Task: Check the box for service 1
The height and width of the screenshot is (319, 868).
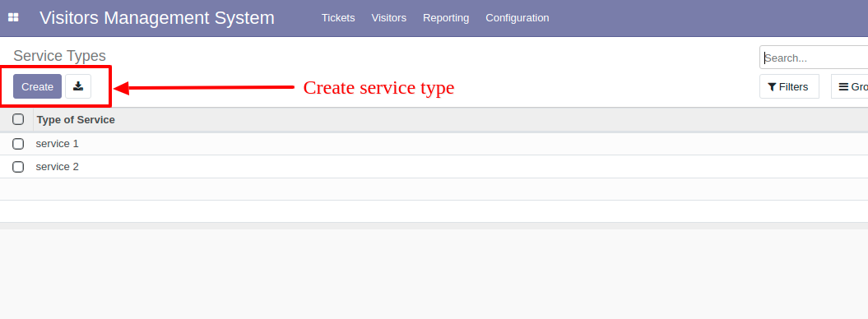Action: 18,144
